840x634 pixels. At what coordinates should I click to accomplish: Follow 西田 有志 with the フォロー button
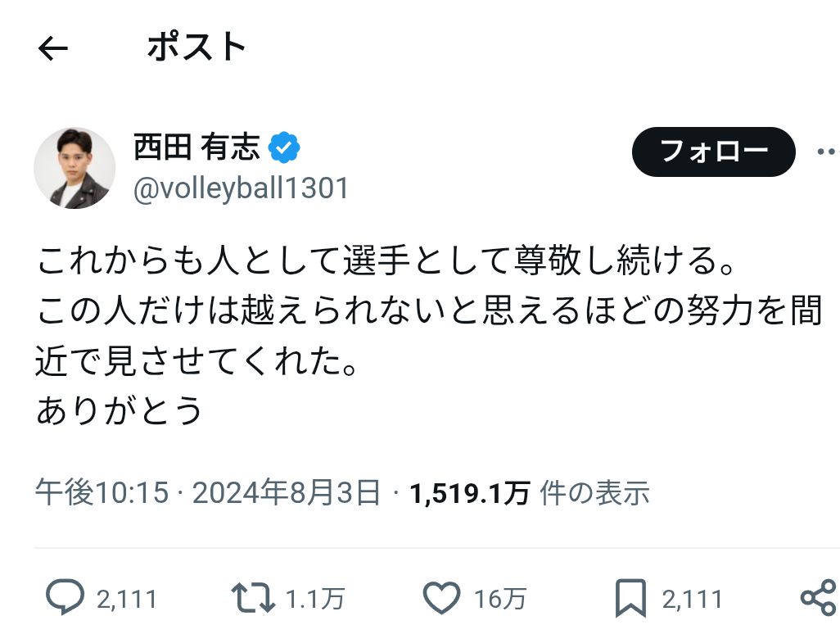(714, 152)
